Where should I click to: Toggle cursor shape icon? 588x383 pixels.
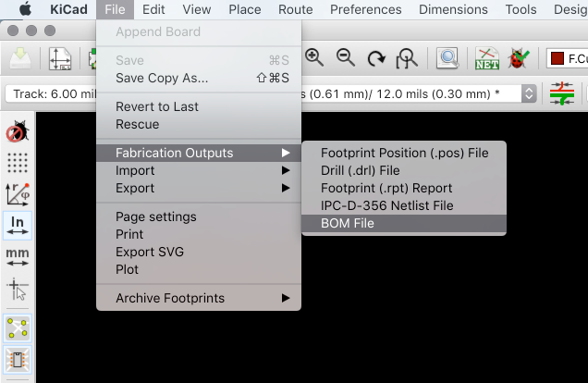point(18,290)
